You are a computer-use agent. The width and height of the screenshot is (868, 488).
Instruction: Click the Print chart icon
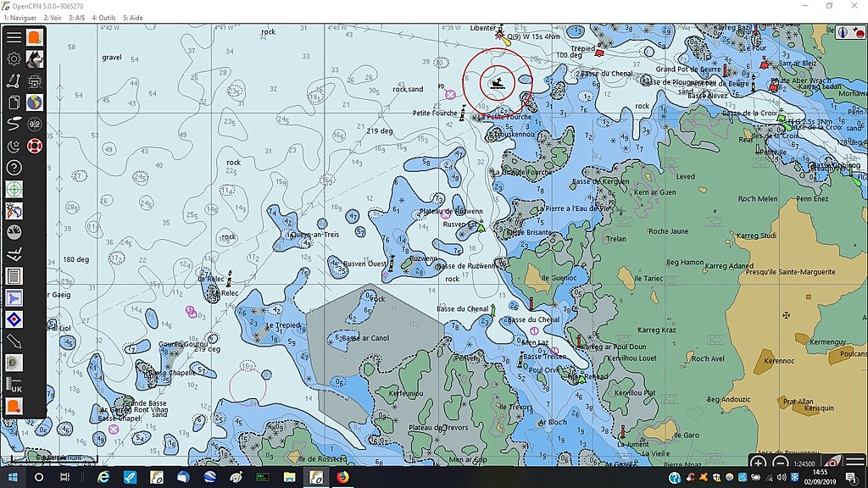pos(34,80)
